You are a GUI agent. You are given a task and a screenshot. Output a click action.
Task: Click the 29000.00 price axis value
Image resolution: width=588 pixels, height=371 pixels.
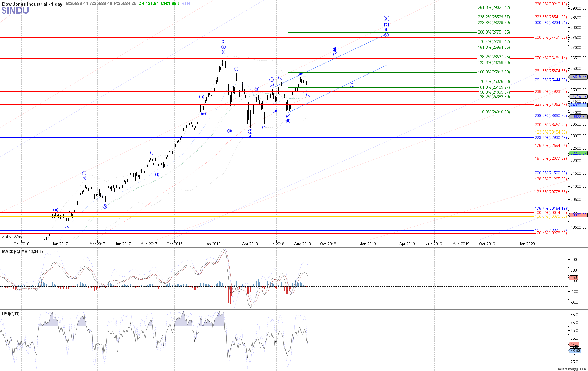click(579, 9)
